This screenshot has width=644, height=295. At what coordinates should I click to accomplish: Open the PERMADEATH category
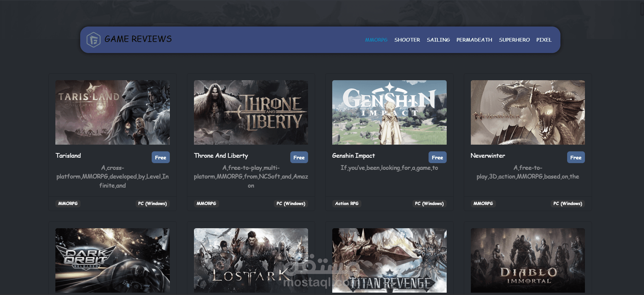(x=474, y=40)
